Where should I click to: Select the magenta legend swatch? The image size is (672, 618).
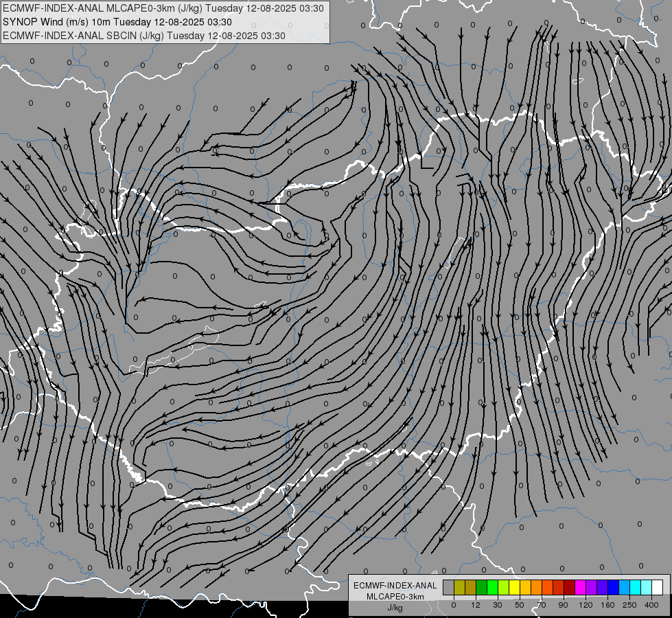580,587
